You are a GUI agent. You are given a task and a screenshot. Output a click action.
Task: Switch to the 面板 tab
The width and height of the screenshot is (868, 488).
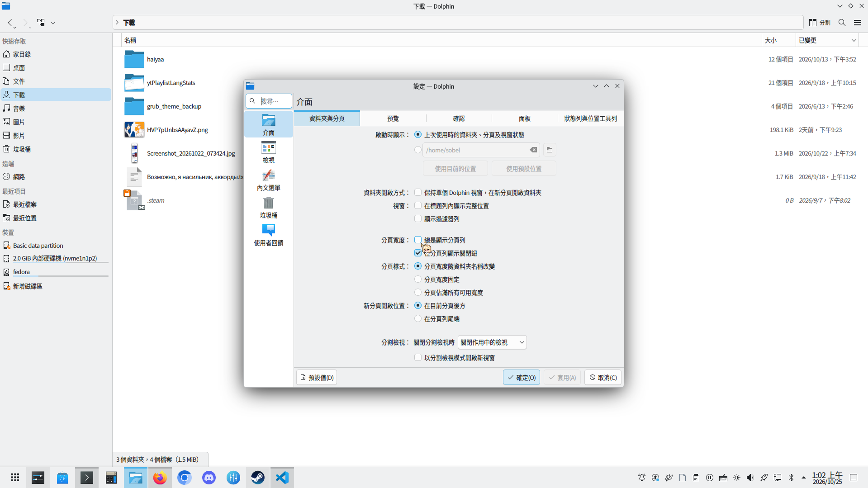point(525,118)
